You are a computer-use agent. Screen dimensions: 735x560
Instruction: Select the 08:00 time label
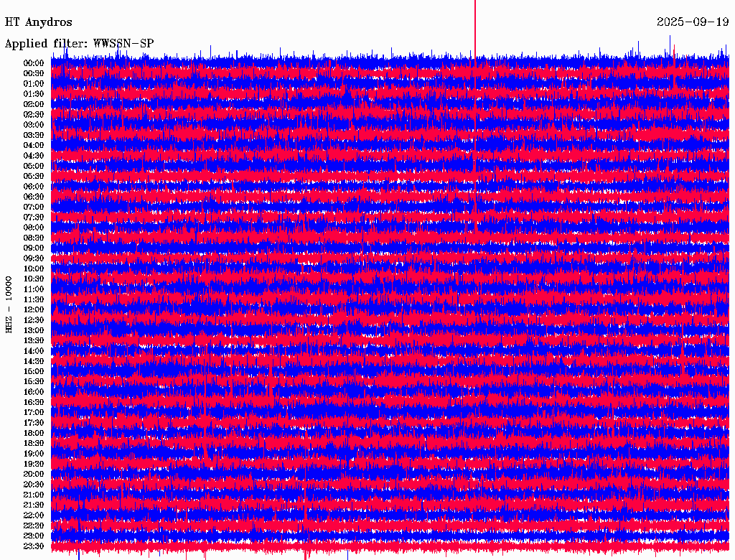34,228
